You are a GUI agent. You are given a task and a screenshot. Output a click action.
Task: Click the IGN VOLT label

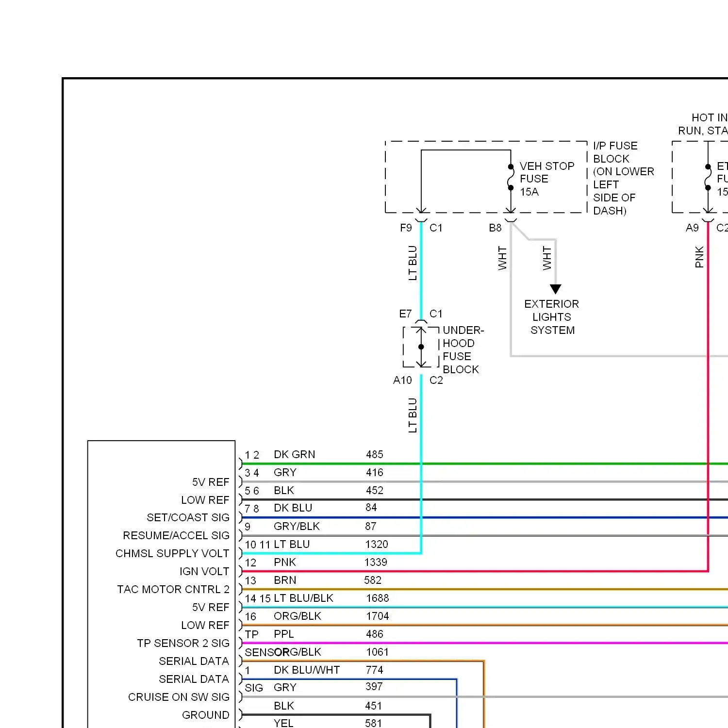click(204, 572)
